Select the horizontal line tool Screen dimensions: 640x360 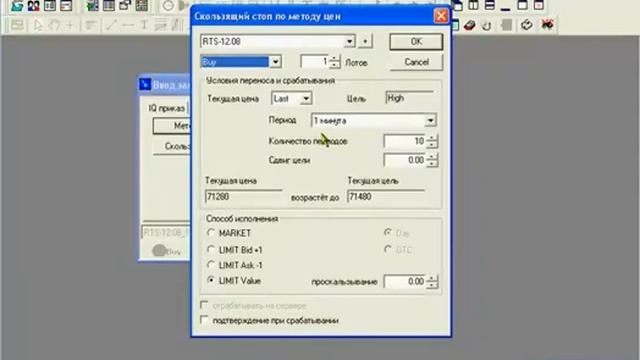point(128,25)
